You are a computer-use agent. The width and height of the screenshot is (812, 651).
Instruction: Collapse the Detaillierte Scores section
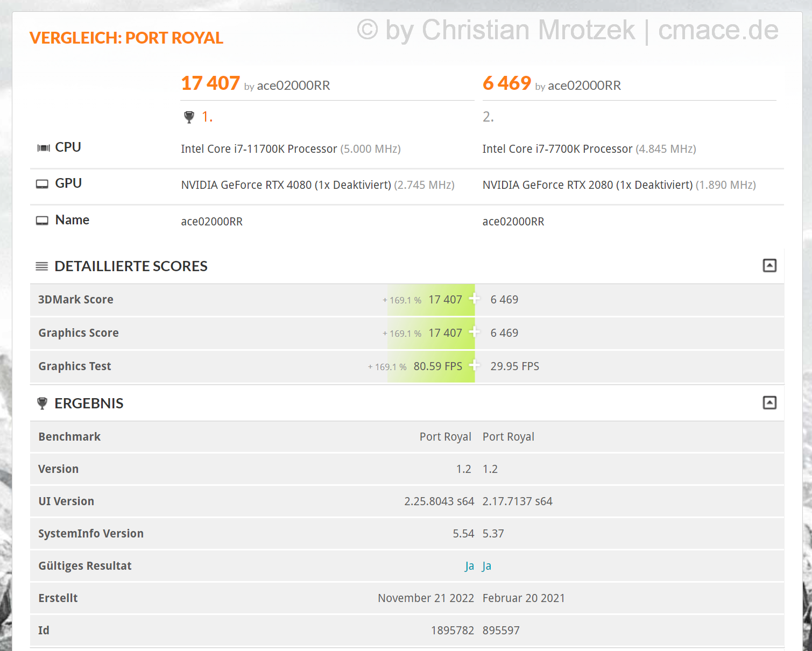(769, 265)
